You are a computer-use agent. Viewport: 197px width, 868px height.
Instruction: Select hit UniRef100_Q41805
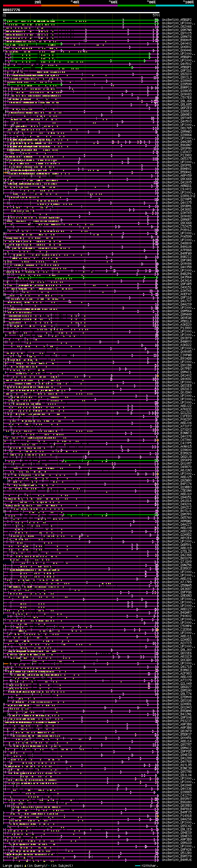click(x=177, y=183)
